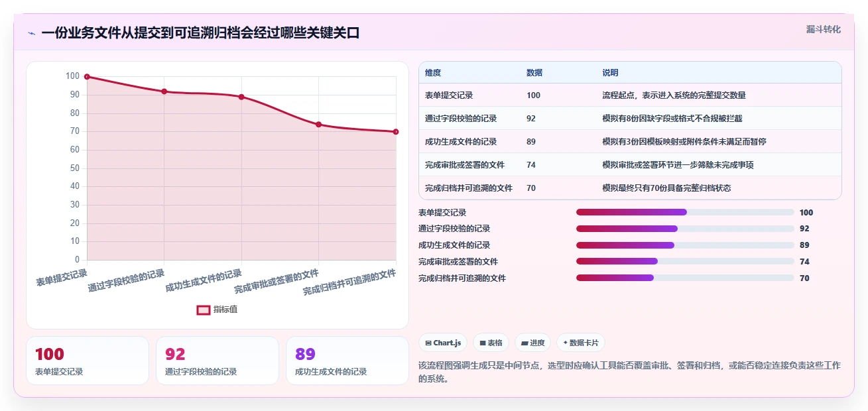Click the 维度 column header
Viewport: 868px width, 411px height.
(x=433, y=73)
